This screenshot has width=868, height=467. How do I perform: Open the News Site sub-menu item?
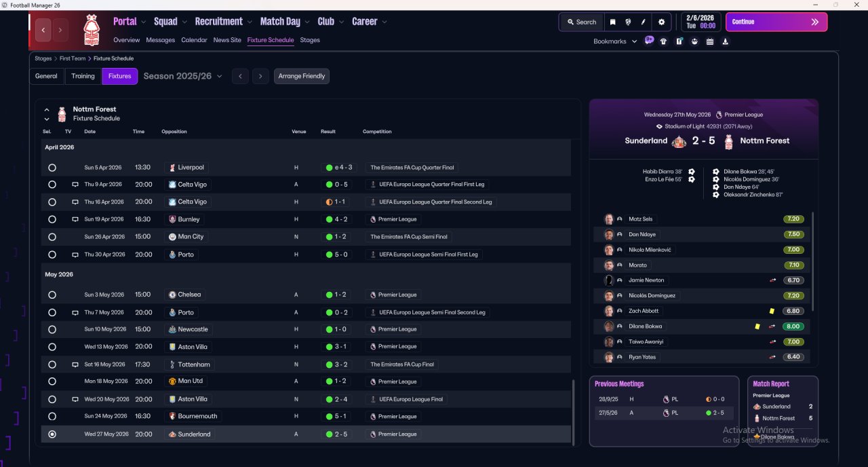click(x=227, y=40)
